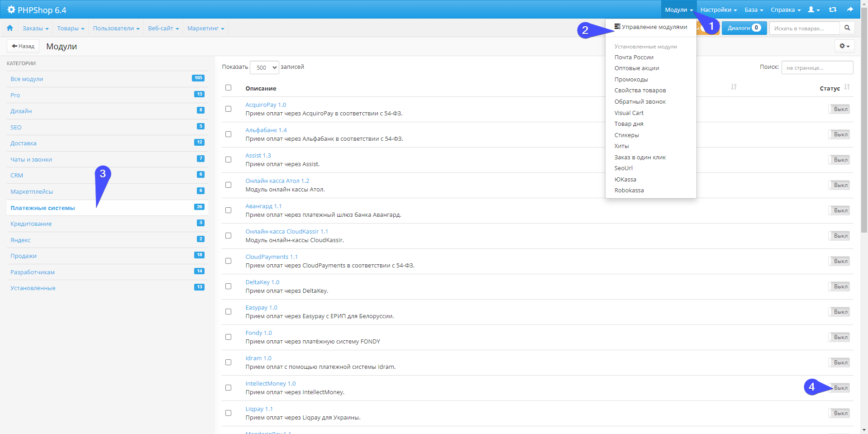The width and height of the screenshot is (868, 434).
Task: Click the PHPShop 6.4 logo gear
Action: coord(11,10)
